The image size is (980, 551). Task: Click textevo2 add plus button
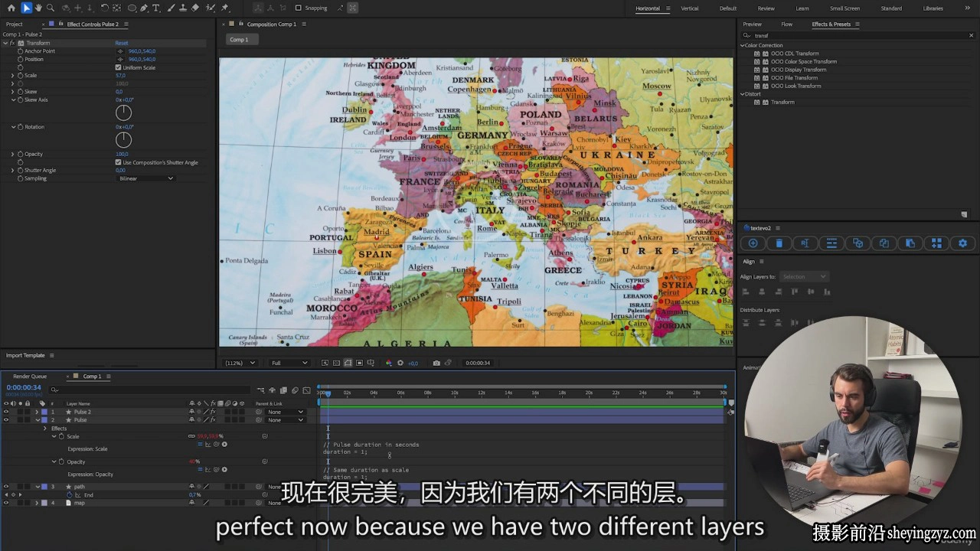tap(753, 243)
